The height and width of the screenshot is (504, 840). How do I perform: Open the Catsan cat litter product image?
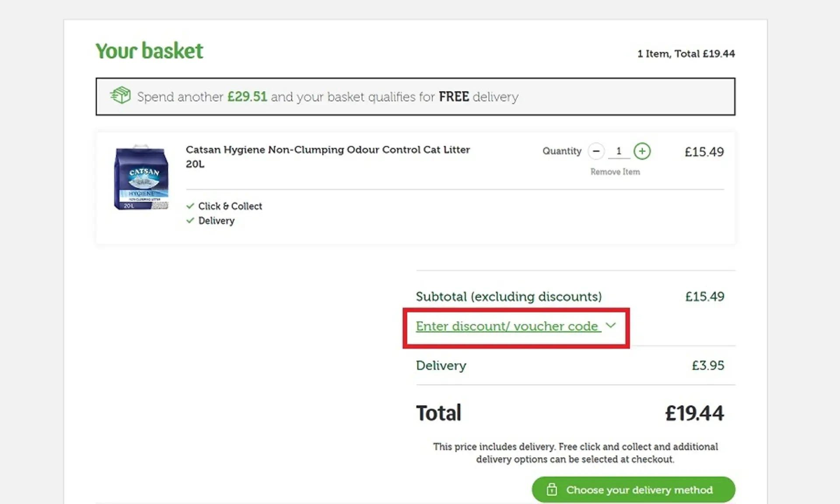coord(141,178)
